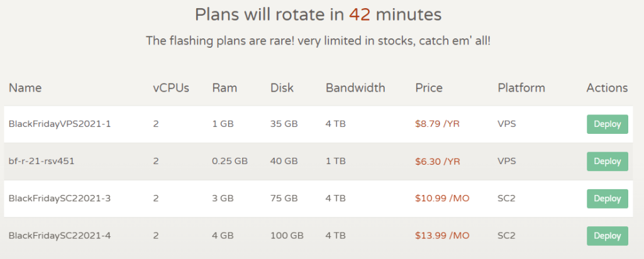Click the Bandwidth column header
This screenshot has height=259, width=644.
coord(355,87)
